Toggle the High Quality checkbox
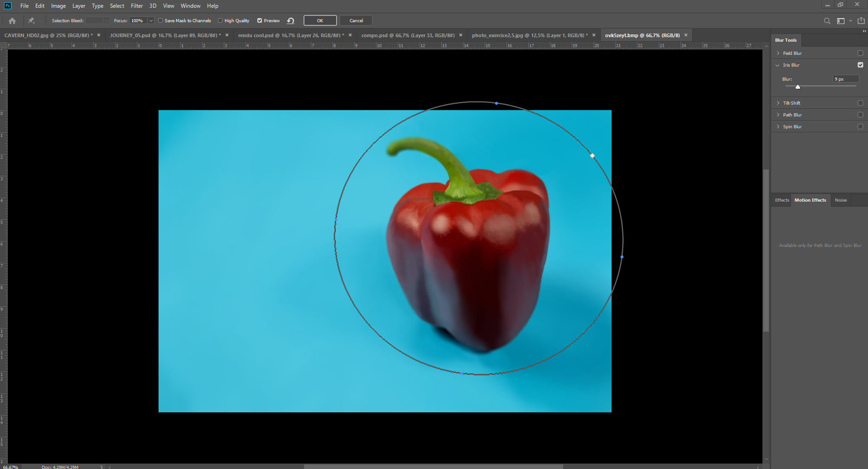 pyautogui.click(x=220, y=21)
